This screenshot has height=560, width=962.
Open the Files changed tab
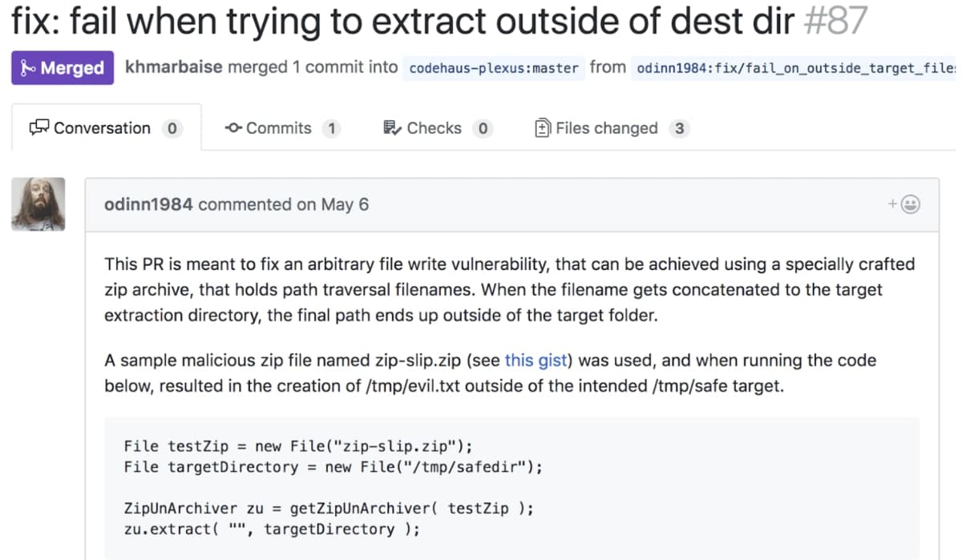tap(612, 128)
